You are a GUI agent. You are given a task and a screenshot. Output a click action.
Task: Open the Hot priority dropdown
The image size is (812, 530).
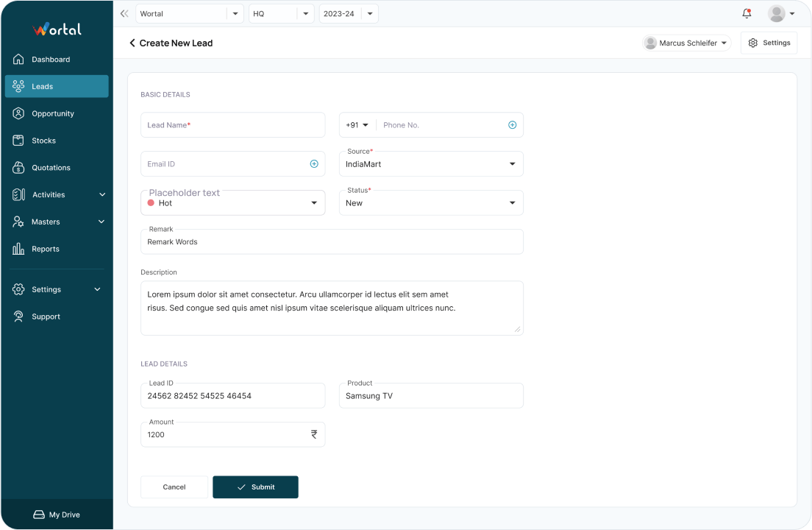point(232,203)
